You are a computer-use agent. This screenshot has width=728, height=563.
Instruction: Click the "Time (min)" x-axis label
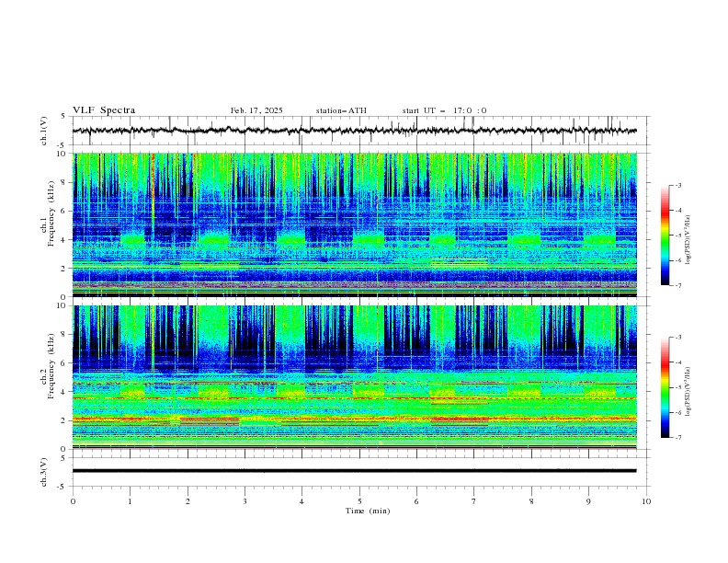368,511
